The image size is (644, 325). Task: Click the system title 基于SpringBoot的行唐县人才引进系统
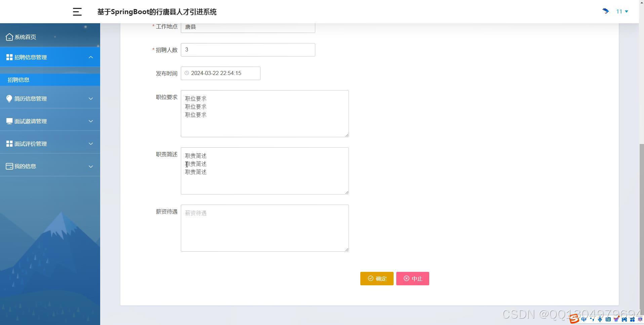tap(157, 12)
